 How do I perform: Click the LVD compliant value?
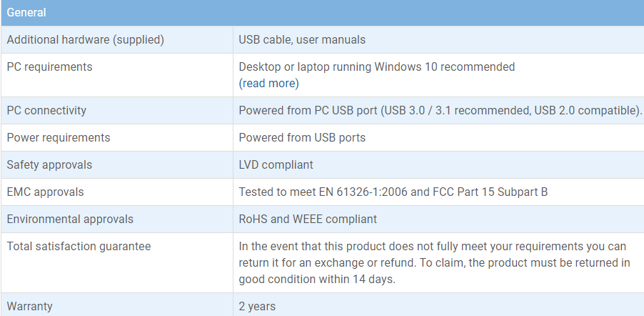point(276,165)
